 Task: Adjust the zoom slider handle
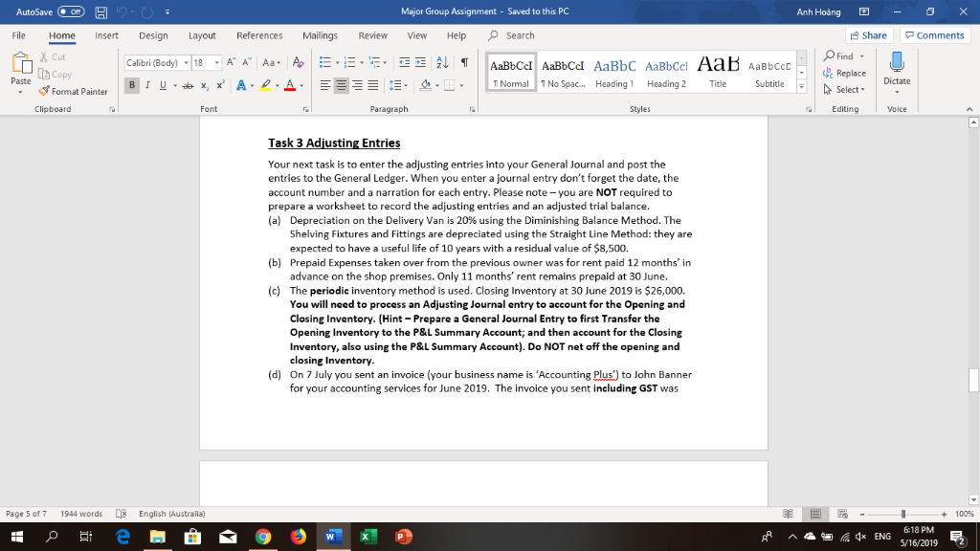(903, 514)
